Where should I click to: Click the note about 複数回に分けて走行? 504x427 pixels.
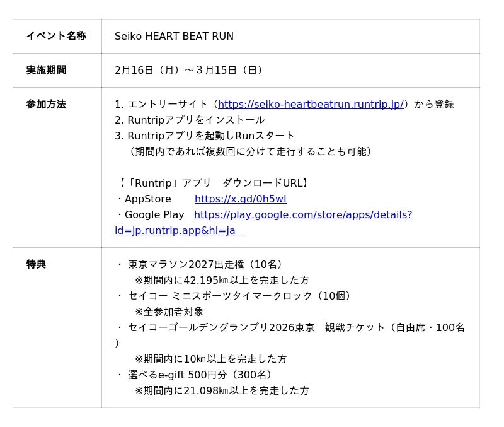click(x=251, y=152)
